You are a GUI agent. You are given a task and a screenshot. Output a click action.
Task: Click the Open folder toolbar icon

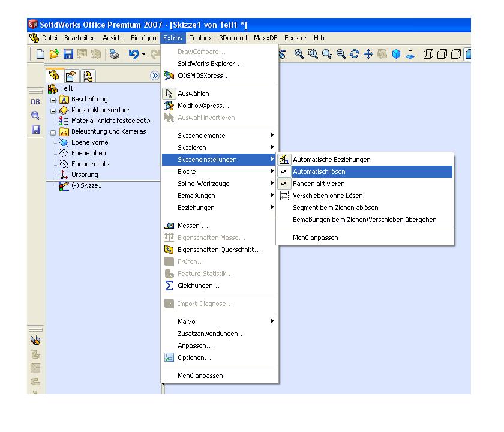(55, 54)
